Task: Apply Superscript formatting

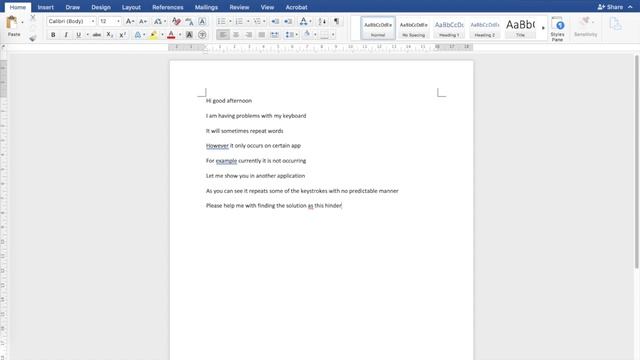Action: [x=122, y=35]
